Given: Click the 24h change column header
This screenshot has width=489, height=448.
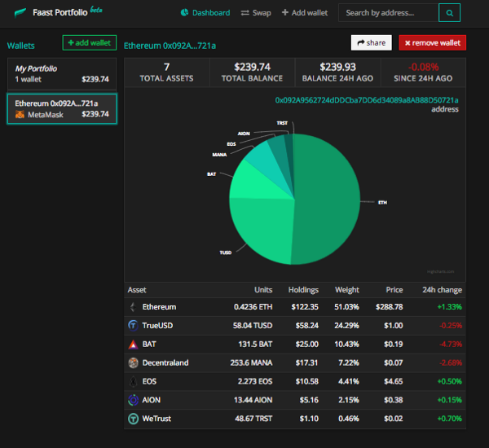Looking at the screenshot, I should (443, 290).
